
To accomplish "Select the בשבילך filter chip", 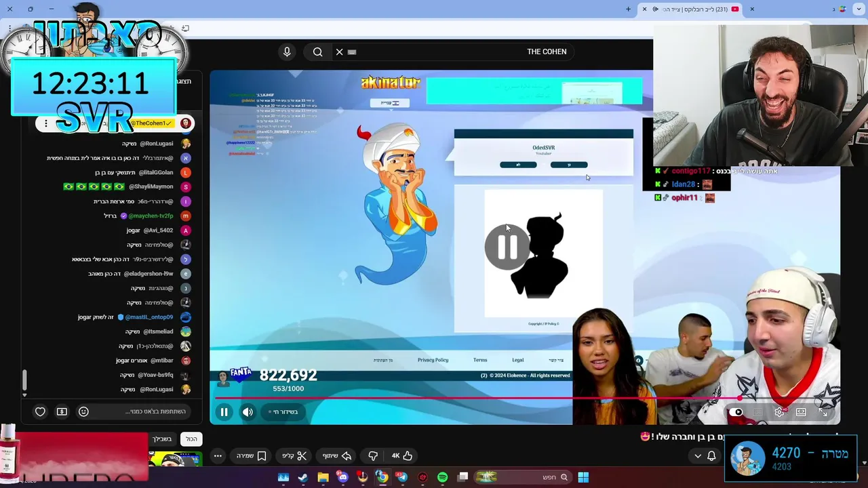I will 162,439.
